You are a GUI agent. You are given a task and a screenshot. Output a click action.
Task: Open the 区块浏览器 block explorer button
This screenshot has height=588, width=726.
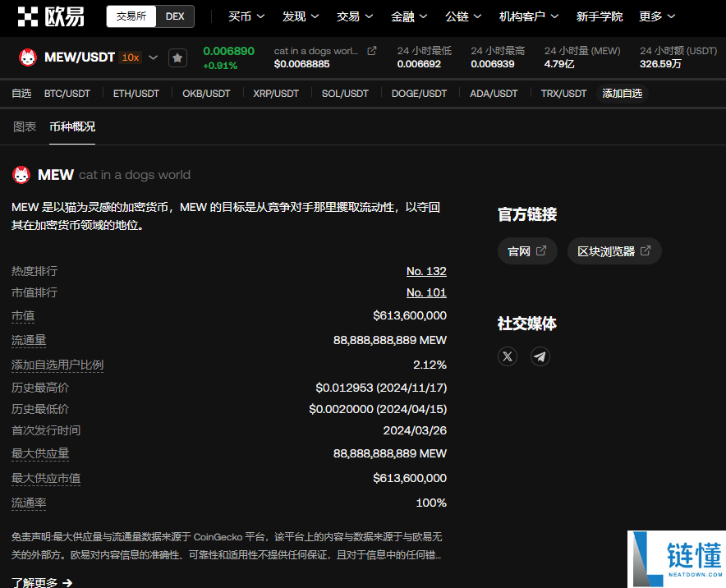pyautogui.click(x=614, y=251)
